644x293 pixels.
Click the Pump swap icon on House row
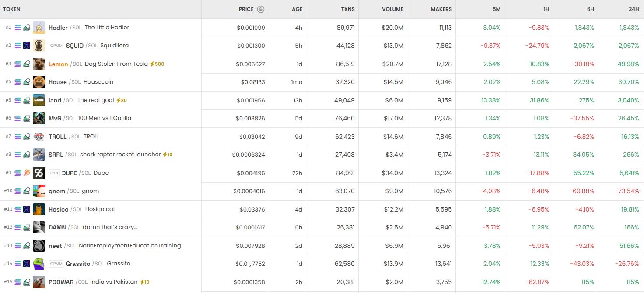(x=27, y=82)
